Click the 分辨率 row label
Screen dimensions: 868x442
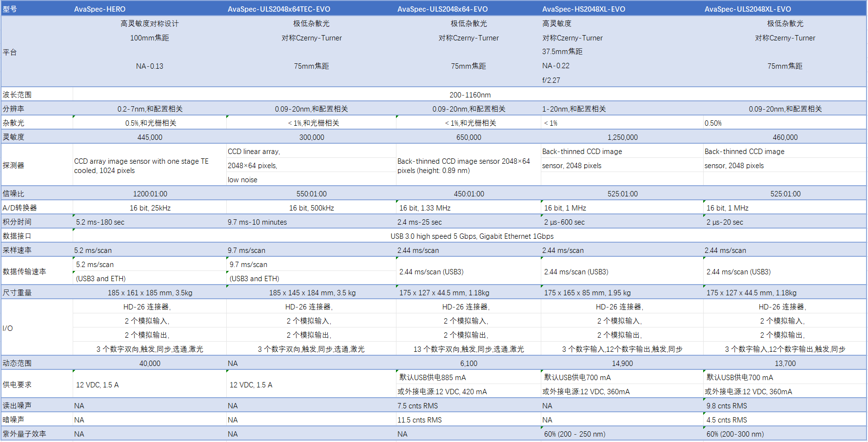pyautogui.click(x=37, y=109)
